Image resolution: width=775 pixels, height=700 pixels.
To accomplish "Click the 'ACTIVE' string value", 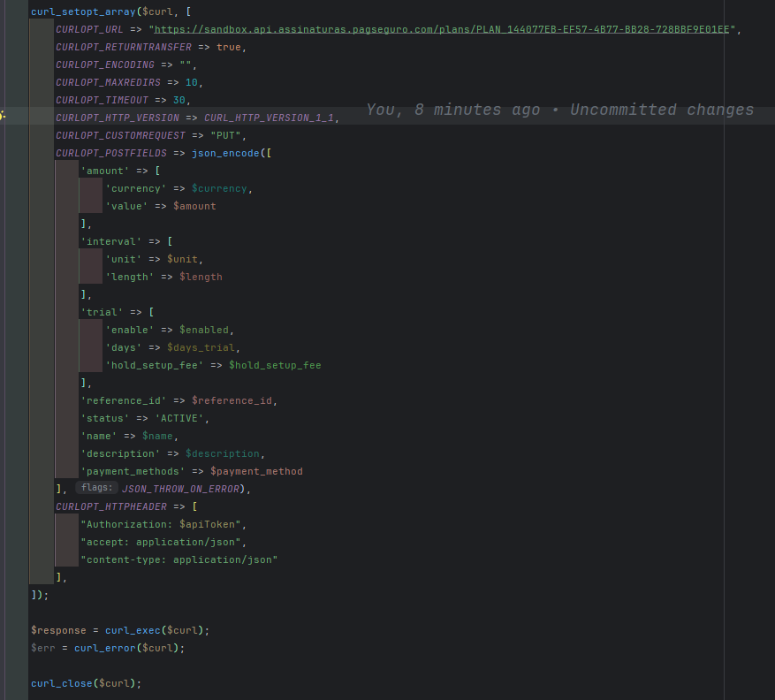I will coord(179,418).
